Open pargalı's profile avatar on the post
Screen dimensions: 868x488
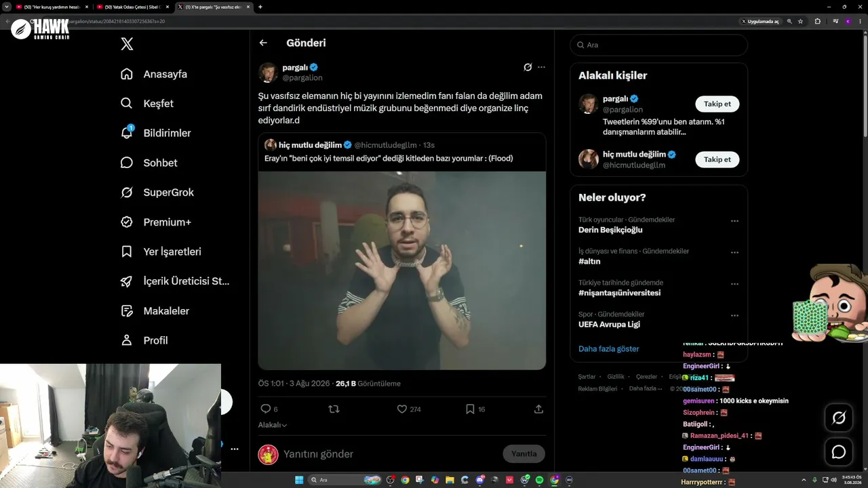pos(268,73)
